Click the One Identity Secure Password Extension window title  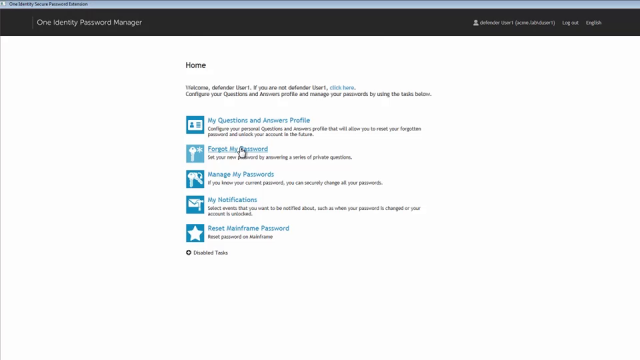[48, 4]
